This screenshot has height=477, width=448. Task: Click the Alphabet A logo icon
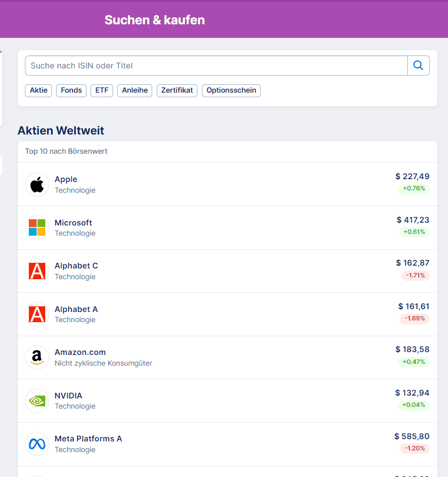point(37,314)
